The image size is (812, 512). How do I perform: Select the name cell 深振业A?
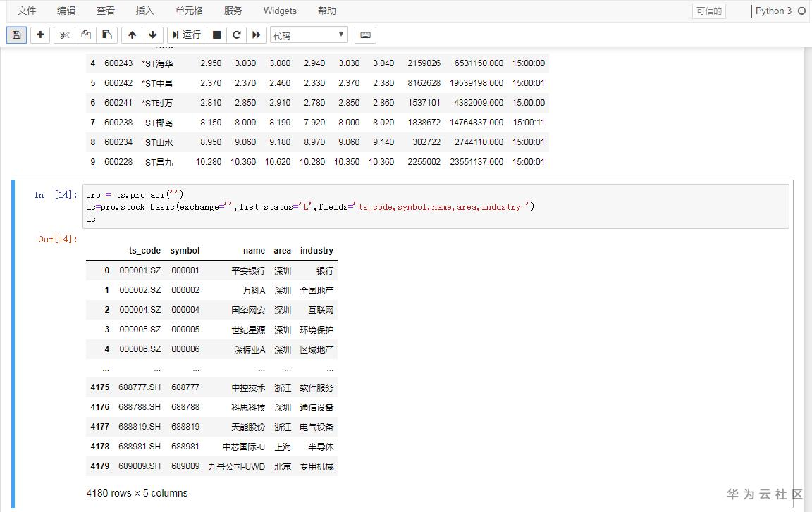point(250,349)
